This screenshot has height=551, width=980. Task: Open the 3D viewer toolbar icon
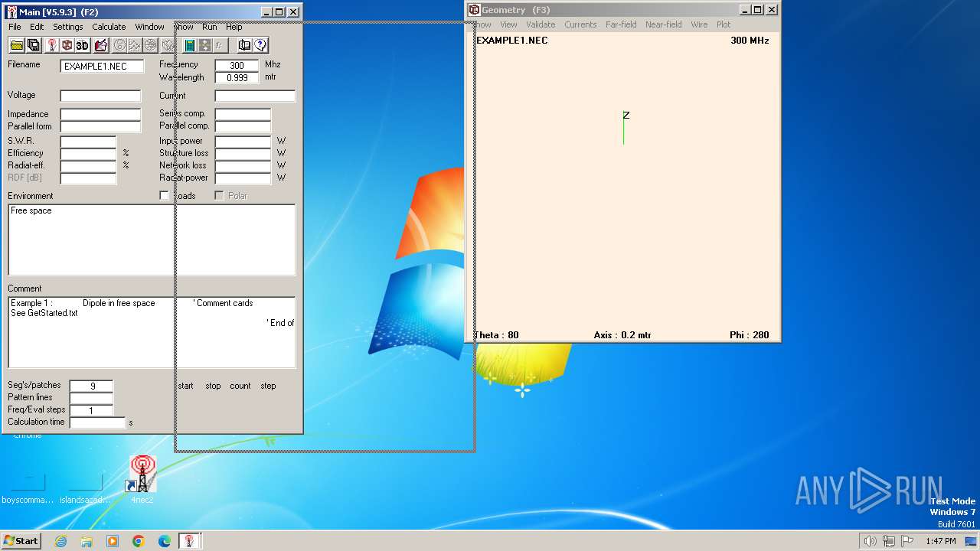[x=82, y=45]
